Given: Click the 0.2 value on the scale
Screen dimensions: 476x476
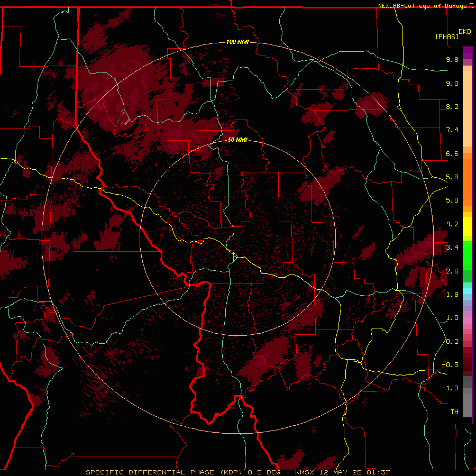Looking at the screenshot, I should point(452,341).
